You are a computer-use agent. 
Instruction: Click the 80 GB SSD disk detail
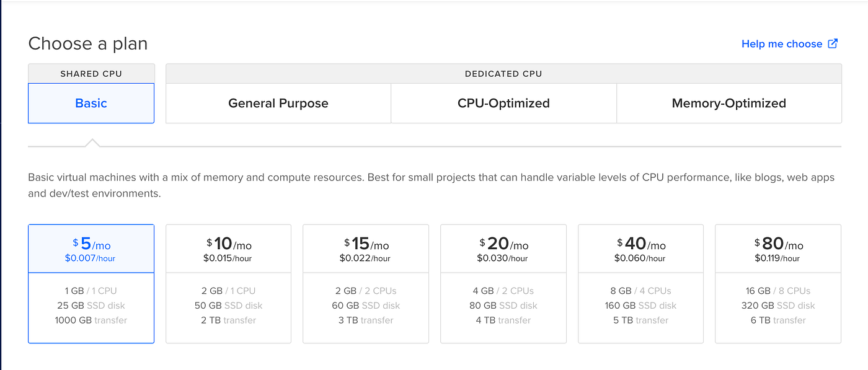[x=503, y=306]
